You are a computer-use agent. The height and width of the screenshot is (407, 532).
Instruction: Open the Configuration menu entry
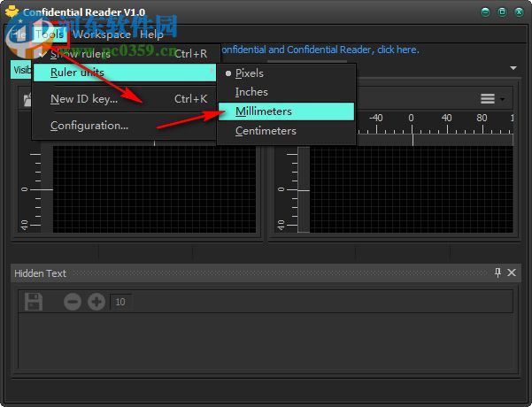tap(125, 126)
